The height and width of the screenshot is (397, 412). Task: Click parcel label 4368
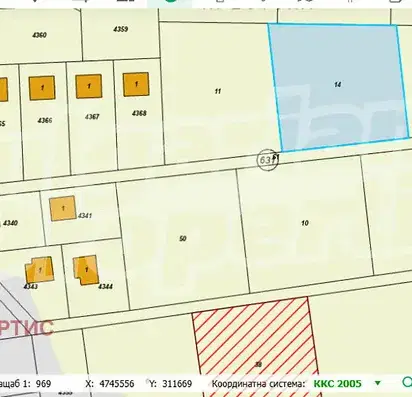pos(139,113)
